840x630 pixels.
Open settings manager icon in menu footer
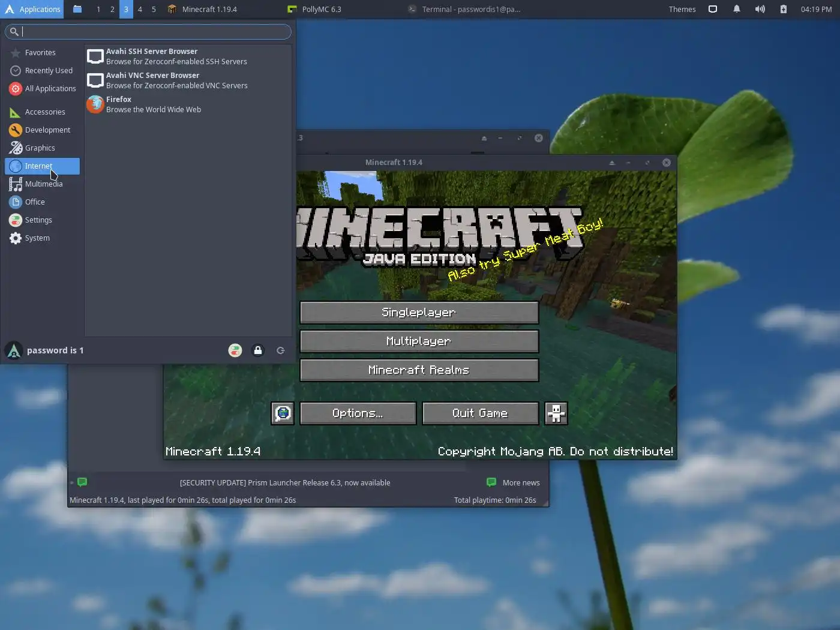tap(235, 350)
